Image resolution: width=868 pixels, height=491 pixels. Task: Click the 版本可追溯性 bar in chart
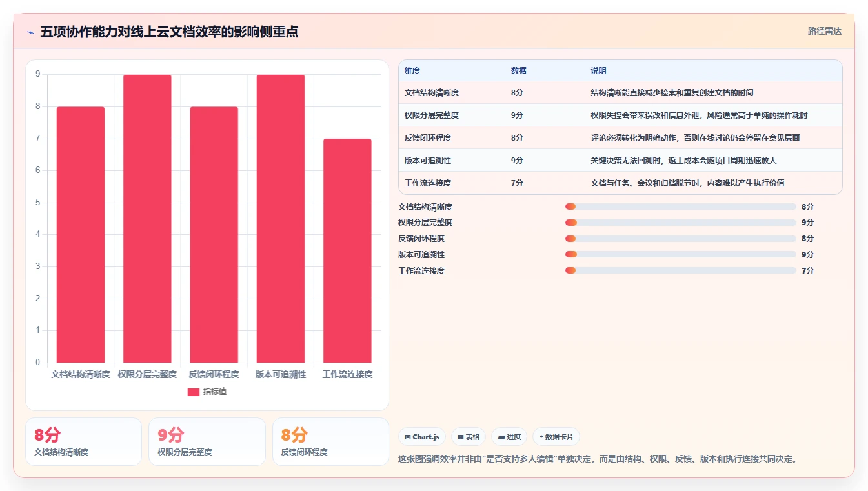tap(281, 219)
